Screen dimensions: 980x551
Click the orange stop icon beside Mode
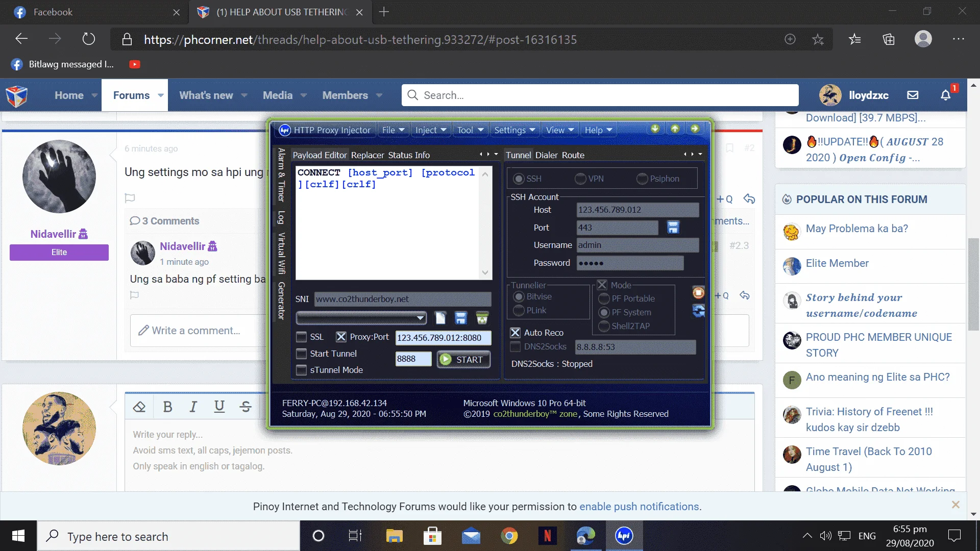click(698, 292)
